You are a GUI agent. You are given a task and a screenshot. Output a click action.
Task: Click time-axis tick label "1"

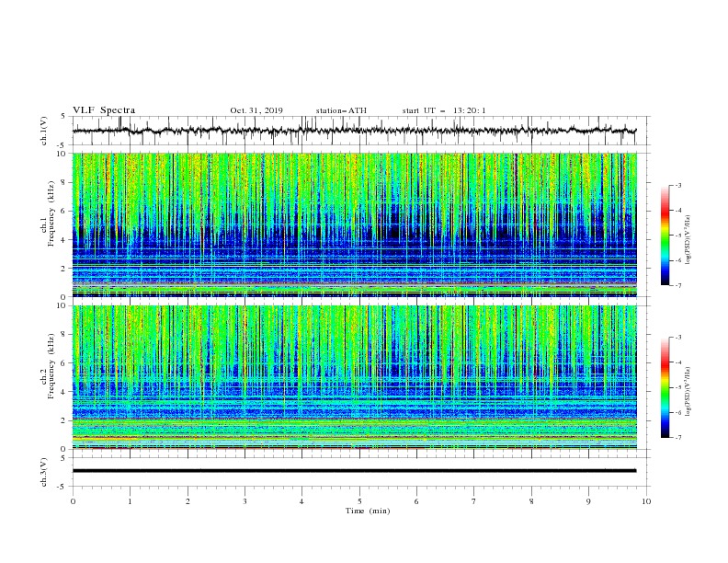point(130,501)
